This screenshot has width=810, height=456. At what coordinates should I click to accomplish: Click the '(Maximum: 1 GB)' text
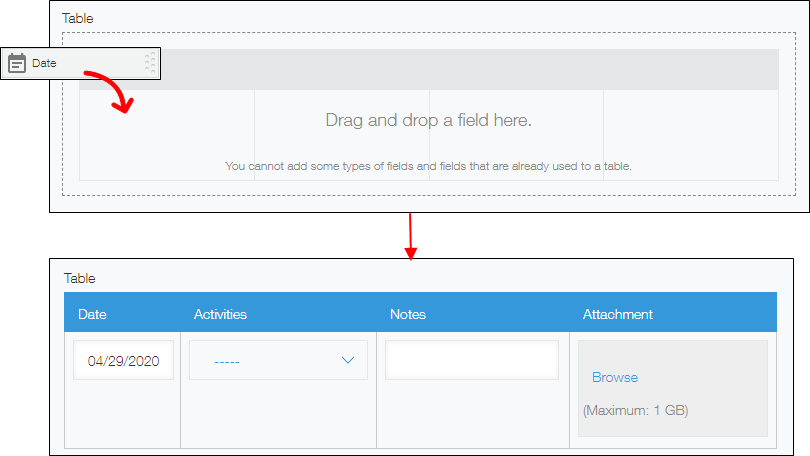pyautogui.click(x=635, y=411)
